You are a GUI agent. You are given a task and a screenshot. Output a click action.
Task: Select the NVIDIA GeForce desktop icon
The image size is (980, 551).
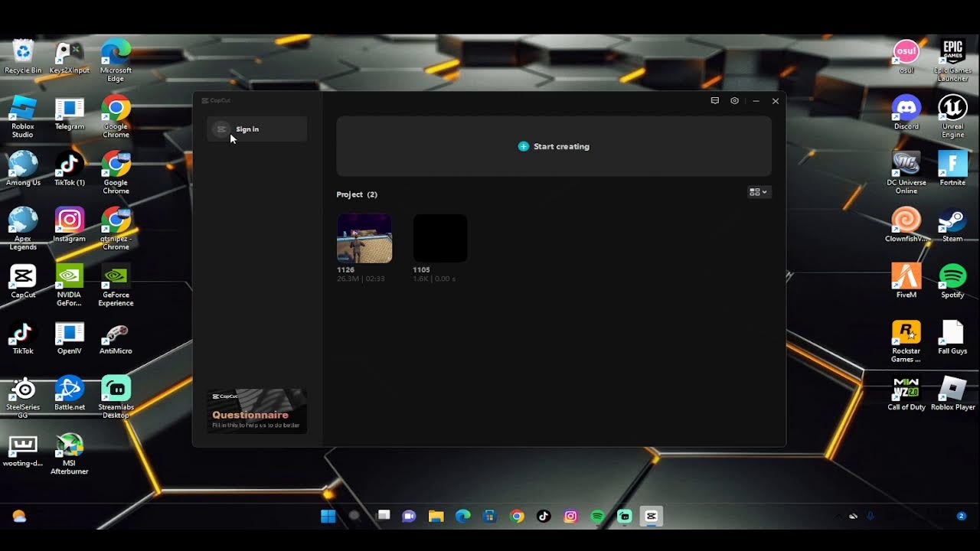[70, 285]
